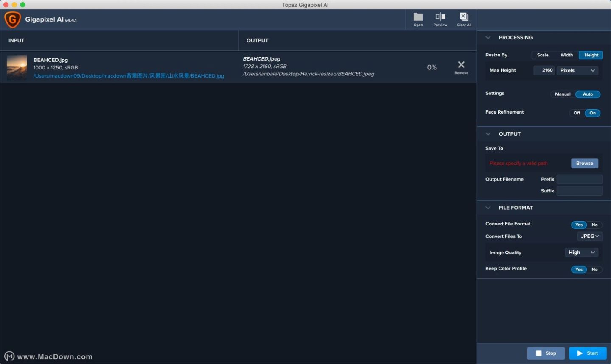Click the 0% progress indicator
The image size is (611, 364).
point(432,67)
